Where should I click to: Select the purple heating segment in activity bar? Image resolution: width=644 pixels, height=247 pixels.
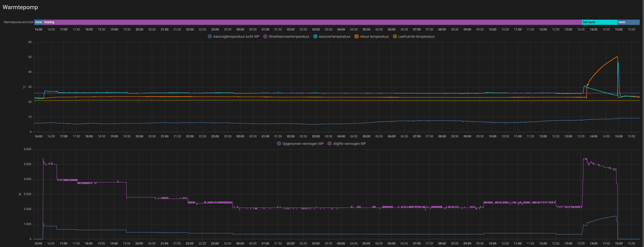(312, 22)
